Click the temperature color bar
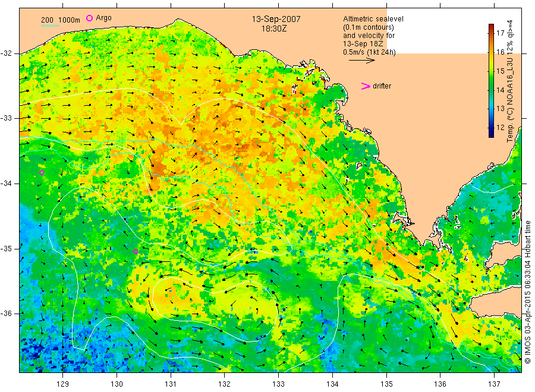The width and height of the screenshot is (535, 392). [491, 81]
